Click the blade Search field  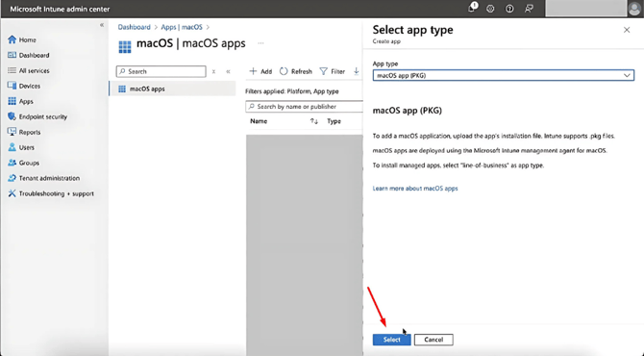pos(161,71)
